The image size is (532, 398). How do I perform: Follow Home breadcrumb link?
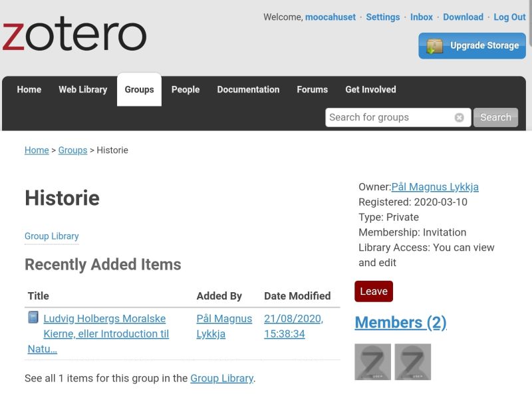pos(37,150)
